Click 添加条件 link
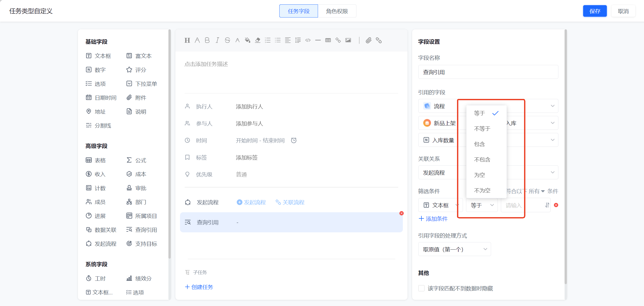The image size is (644, 306). click(x=433, y=219)
